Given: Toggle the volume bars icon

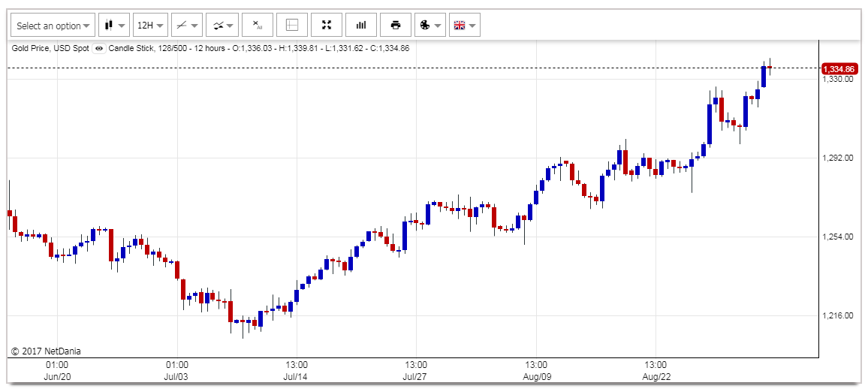Looking at the screenshot, I should click(361, 26).
